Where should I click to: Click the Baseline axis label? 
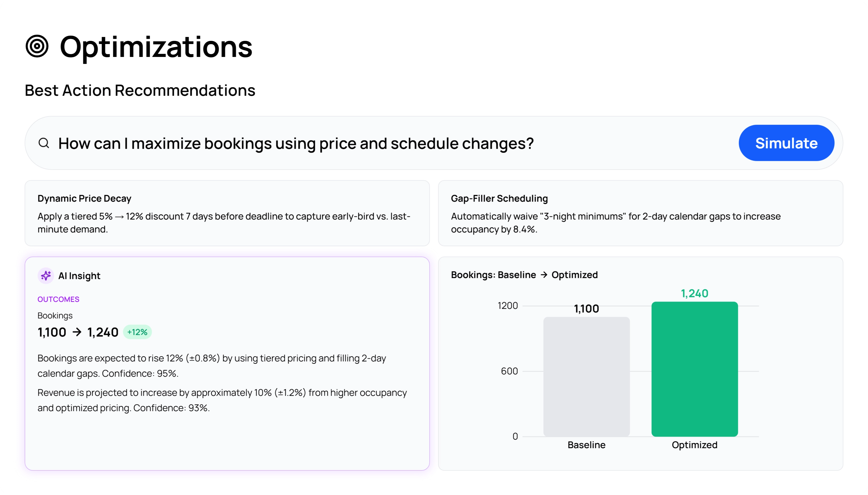point(586,445)
